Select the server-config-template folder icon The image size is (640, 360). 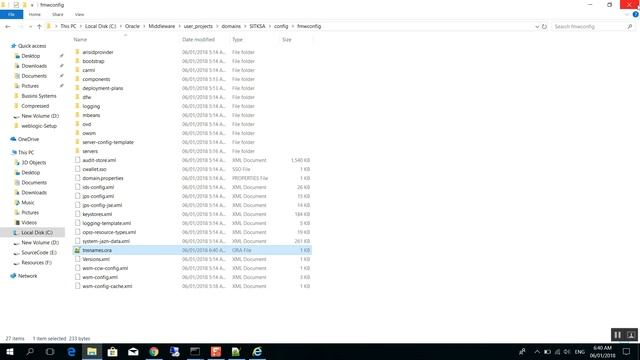pos(77,142)
